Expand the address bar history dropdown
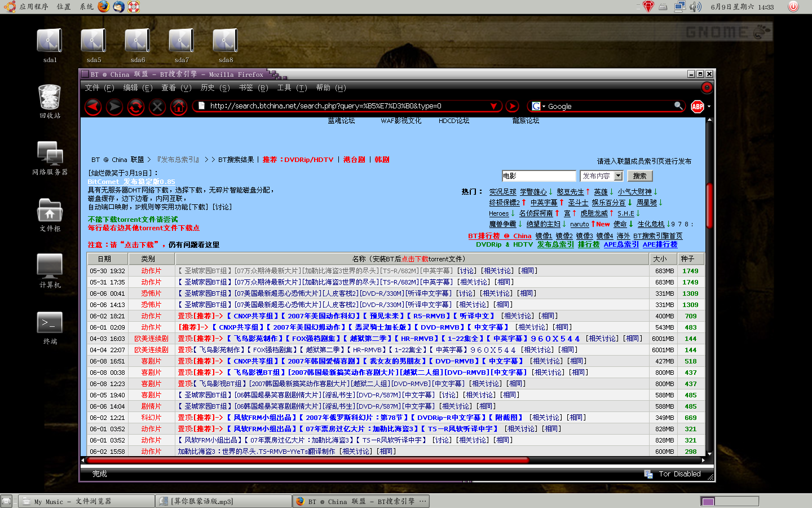This screenshot has height=508, width=812. click(494, 106)
